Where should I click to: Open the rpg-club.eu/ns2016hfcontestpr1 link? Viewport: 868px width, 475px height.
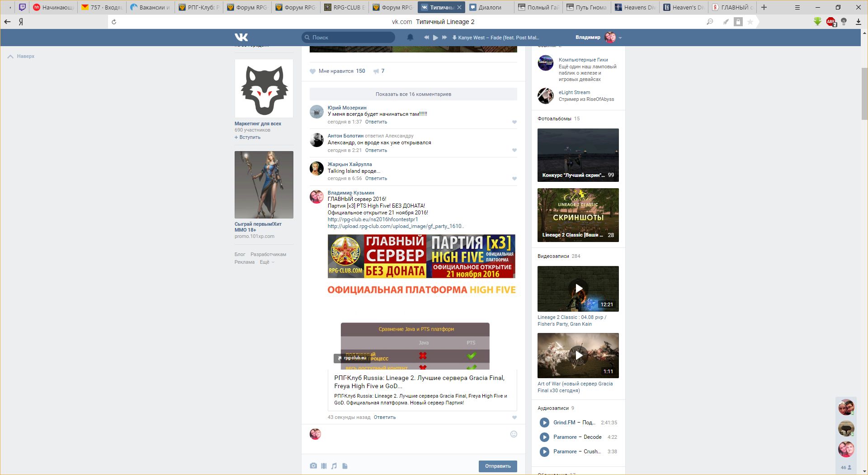[373, 219]
